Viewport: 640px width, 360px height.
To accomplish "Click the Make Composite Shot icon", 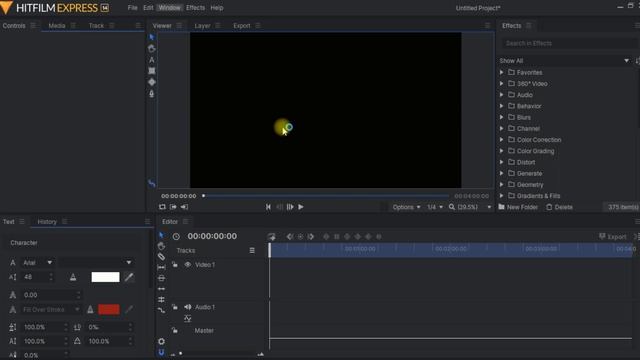I will click(x=271, y=237).
